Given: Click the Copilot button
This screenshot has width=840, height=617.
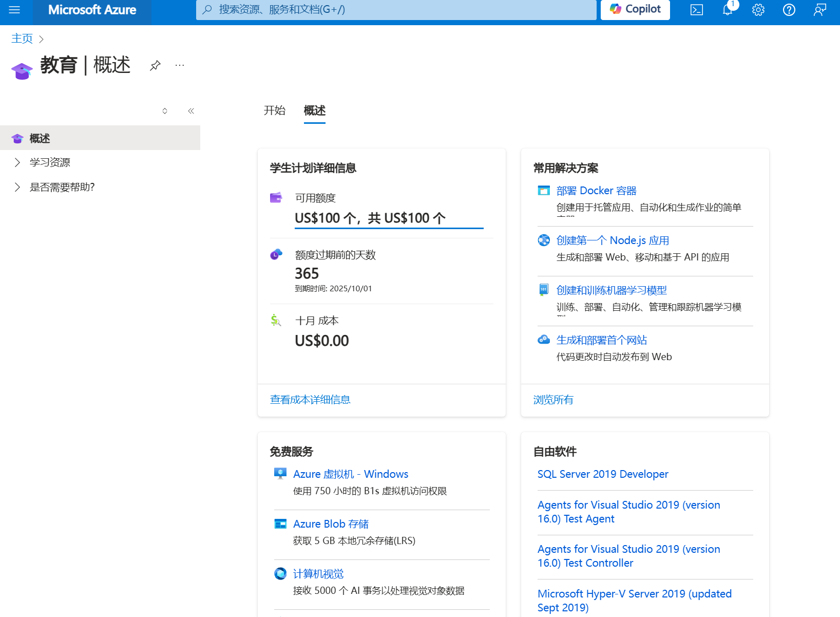Looking at the screenshot, I should pos(635,9).
